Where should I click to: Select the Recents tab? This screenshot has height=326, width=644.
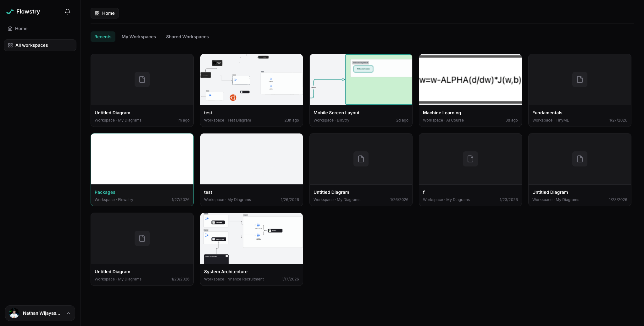tap(103, 37)
